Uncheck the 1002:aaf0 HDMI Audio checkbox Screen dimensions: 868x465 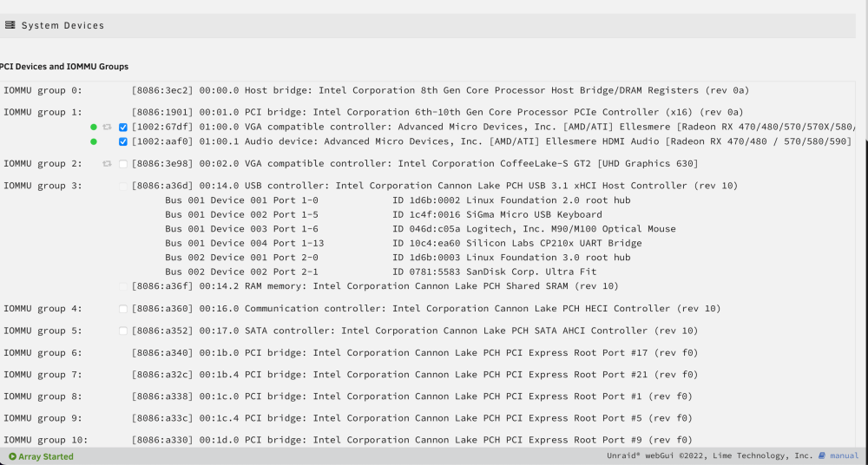click(x=123, y=141)
